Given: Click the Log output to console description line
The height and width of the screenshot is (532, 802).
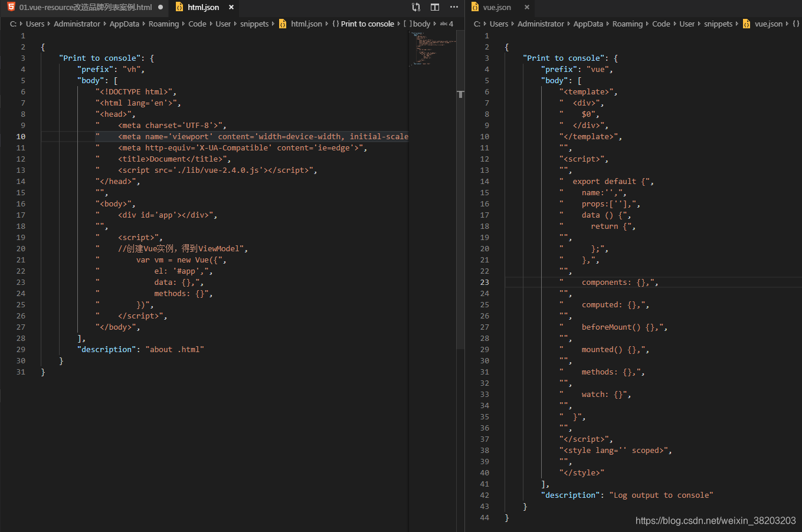Looking at the screenshot, I should click(x=627, y=495).
